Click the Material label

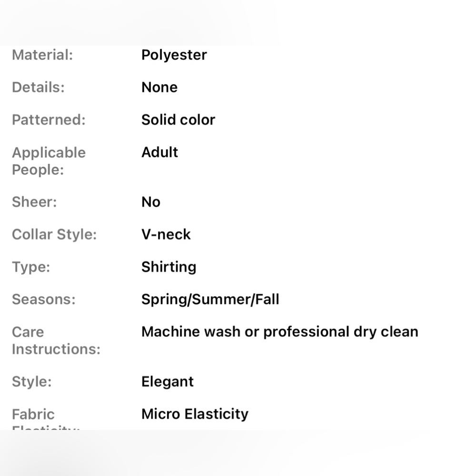[42, 55]
